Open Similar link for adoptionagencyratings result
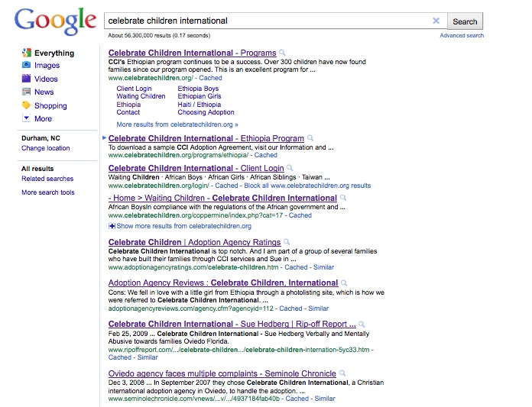The width and height of the screenshot is (532, 407). (x=323, y=267)
